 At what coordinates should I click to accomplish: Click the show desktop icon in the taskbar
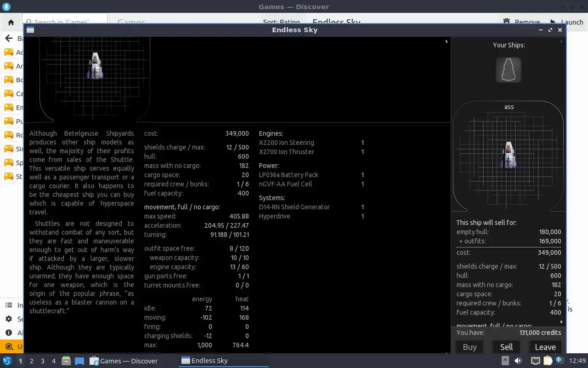coord(79,361)
